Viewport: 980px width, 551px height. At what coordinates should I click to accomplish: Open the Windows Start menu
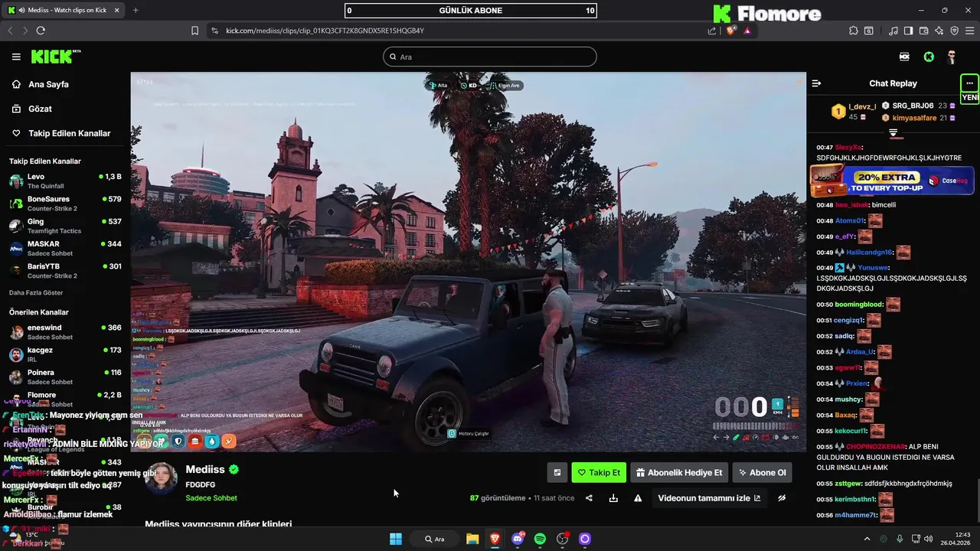396,539
